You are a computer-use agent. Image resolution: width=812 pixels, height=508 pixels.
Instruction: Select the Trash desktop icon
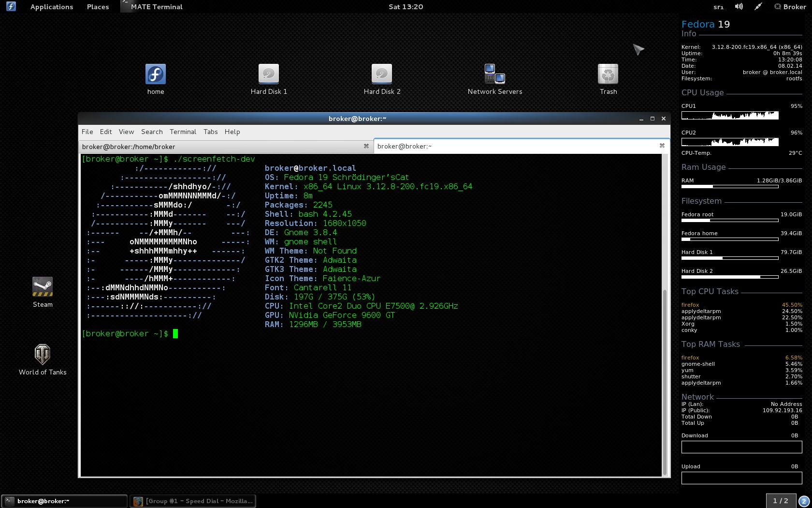point(608,79)
